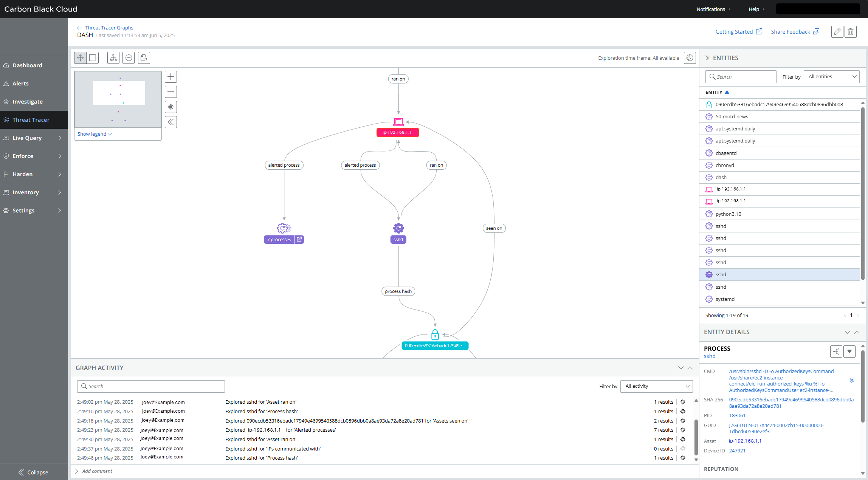The width and height of the screenshot is (868, 480).
Task: Select hash entity 090ecdb533... in list
Action: (x=780, y=104)
